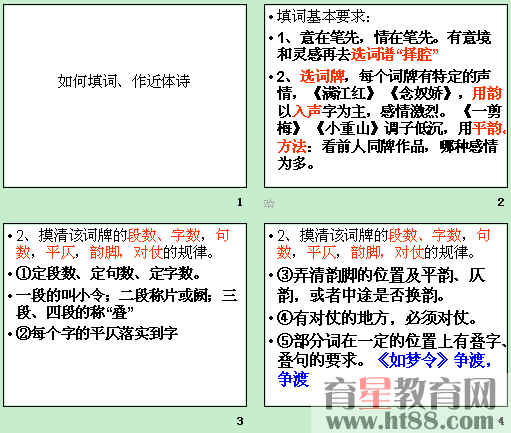Click the red text 选词谱"择腔"
Image resolution: width=511 pixels, height=433 pixels.
(395, 54)
